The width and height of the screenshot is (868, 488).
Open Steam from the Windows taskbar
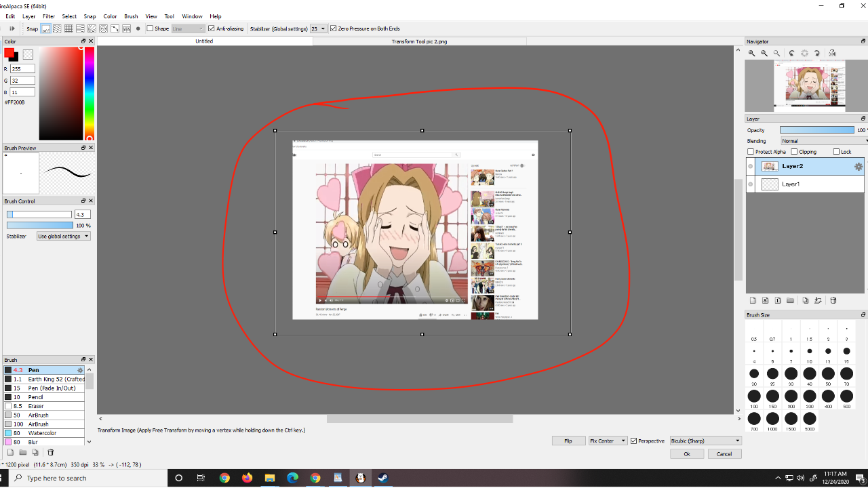(383, 478)
